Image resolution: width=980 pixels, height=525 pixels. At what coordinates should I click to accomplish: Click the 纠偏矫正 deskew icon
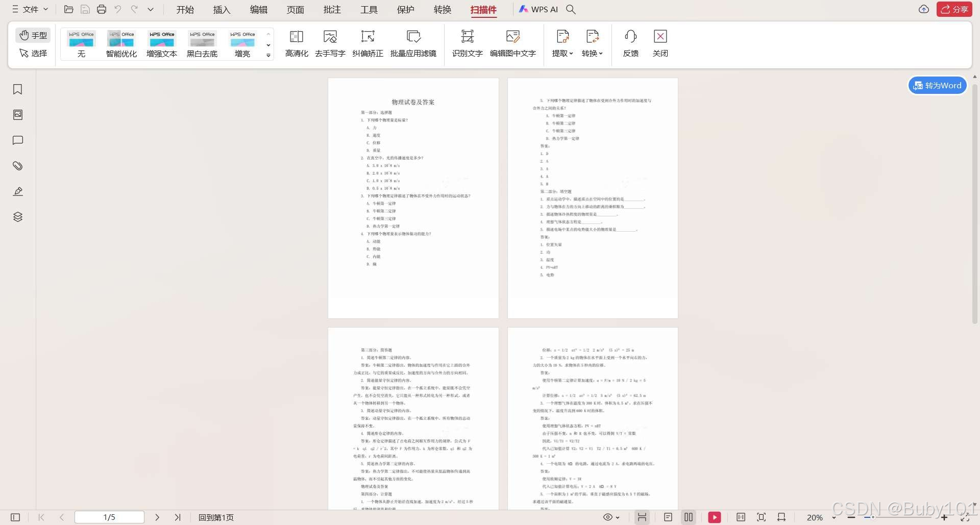(367, 43)
